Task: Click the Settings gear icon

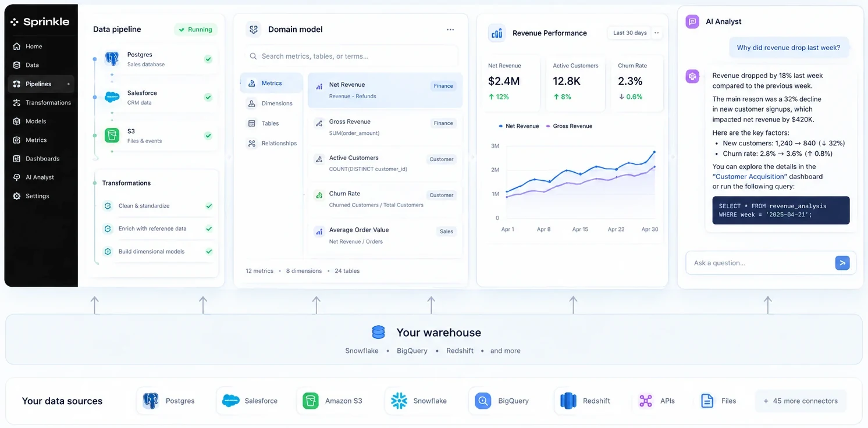Action: tap(16, 196)
